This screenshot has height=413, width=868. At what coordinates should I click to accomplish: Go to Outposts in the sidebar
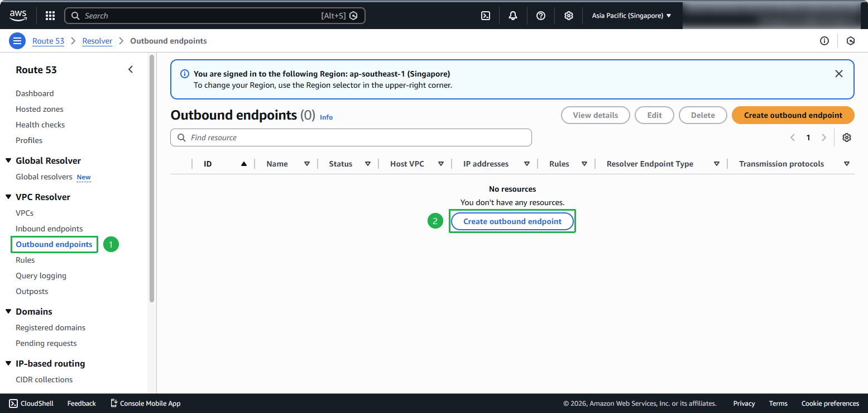32,291
